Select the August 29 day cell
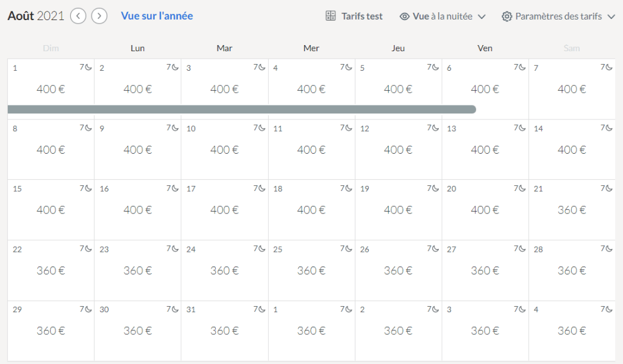 tap(51, 330)
